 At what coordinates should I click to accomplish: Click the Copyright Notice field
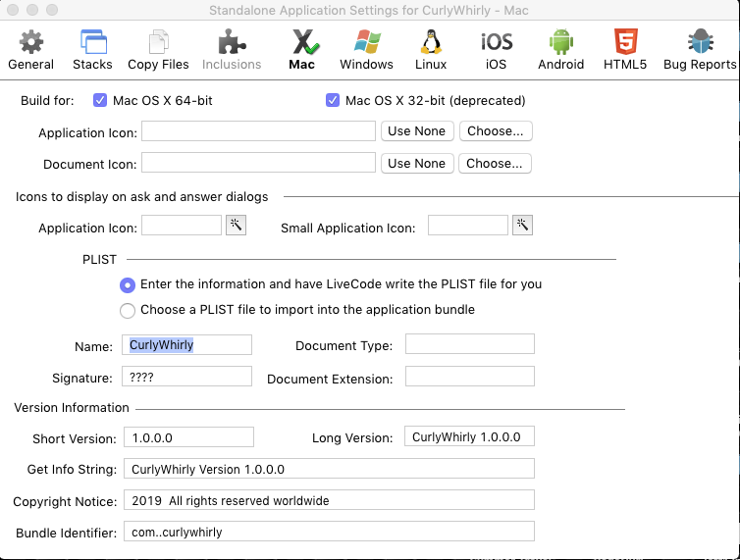coord(329,500)
